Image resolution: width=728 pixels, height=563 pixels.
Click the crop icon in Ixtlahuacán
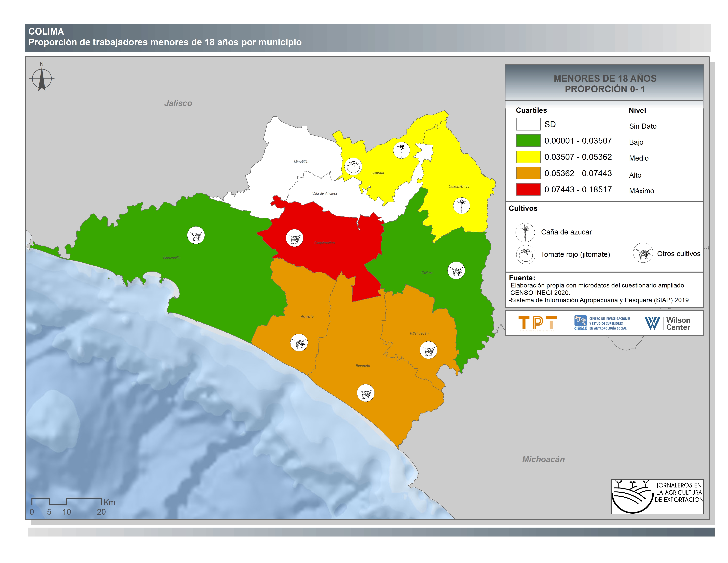(x=428, y=350)
